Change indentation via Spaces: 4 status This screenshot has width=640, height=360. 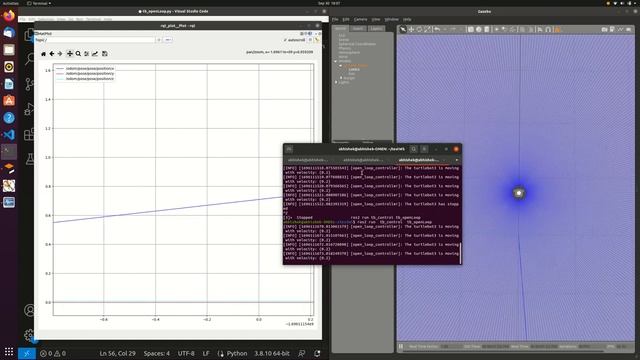click(157, 353)
